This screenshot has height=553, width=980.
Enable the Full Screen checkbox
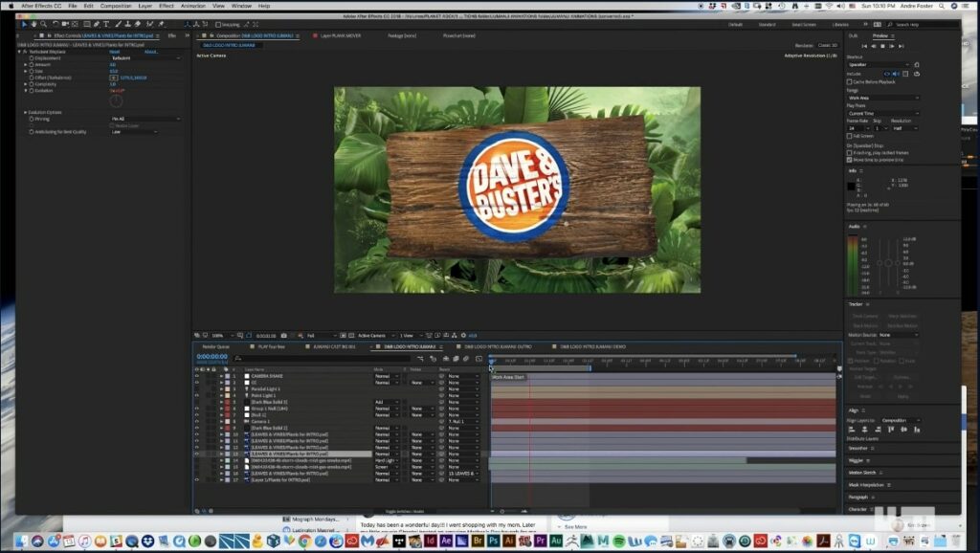[x=850, y=136]
